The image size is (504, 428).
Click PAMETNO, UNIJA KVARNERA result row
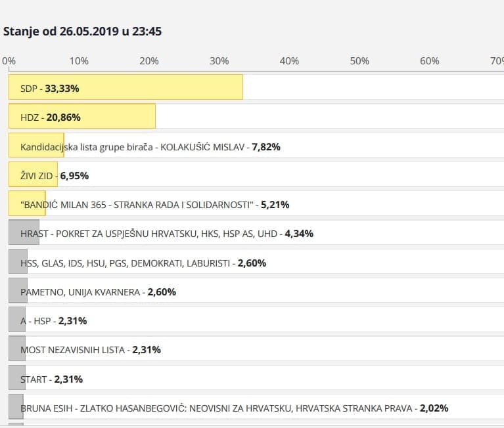point(99,291)
